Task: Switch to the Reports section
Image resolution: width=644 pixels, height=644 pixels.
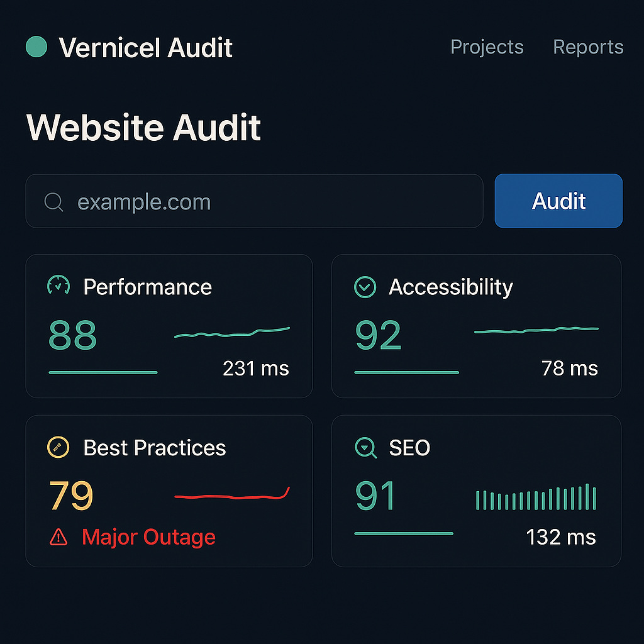Action: coord(587,47)
